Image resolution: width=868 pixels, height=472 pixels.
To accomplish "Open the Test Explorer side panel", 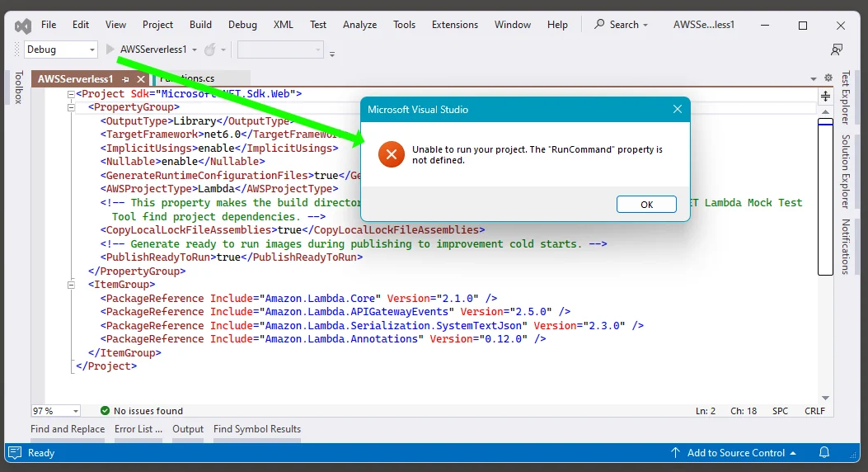I will point(845,97).
